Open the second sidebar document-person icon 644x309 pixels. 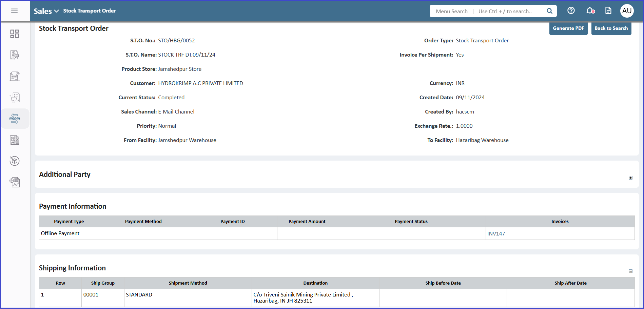(x=15, y=55)
